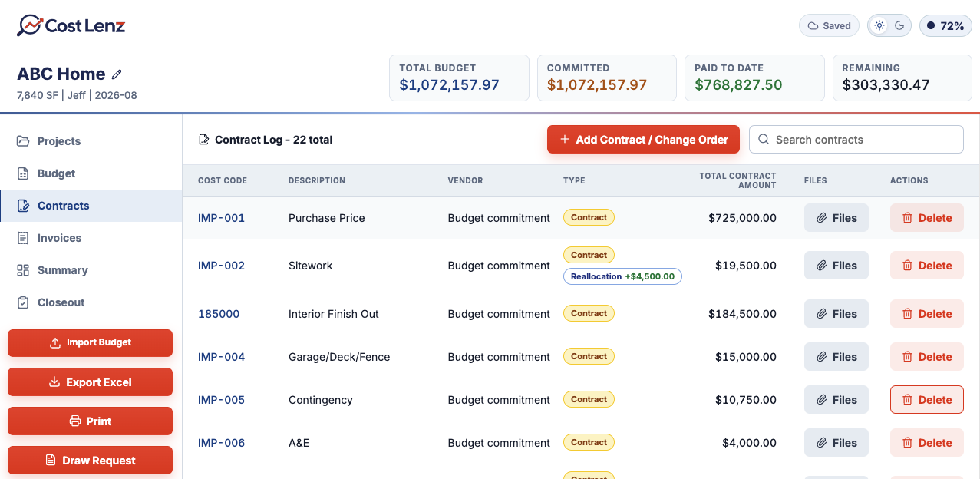Screen dimensions: 980x479
Task: Click the Cost Code column header
Action: [x=223, y=180]
